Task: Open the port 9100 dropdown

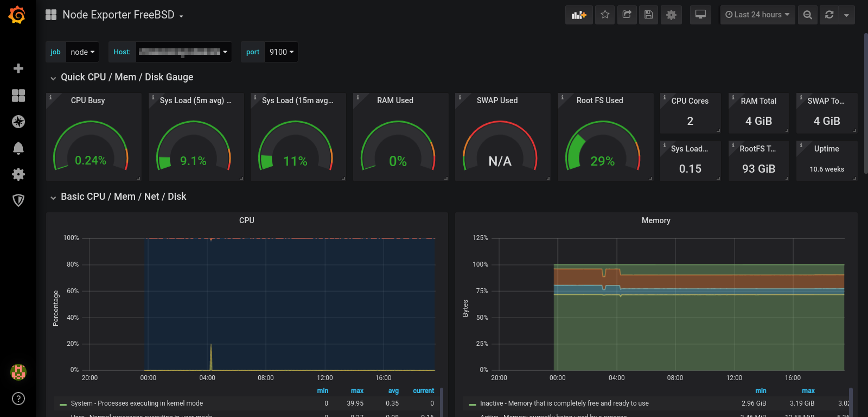Action: click(x=281, y=52)
